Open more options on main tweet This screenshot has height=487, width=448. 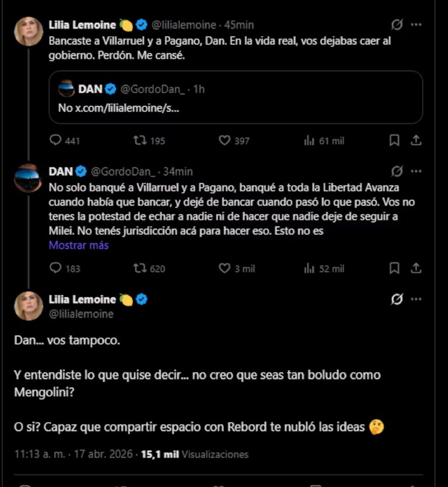tap(416, 300)
